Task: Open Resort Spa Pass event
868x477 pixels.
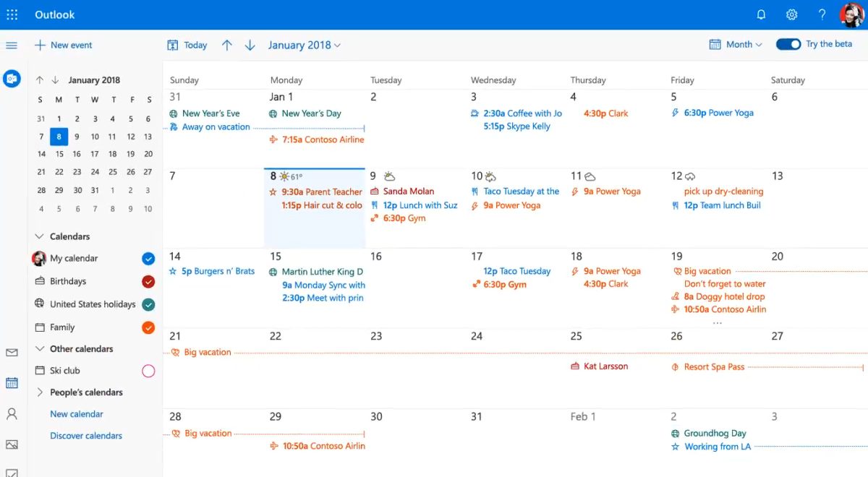Action: [708, 367]
